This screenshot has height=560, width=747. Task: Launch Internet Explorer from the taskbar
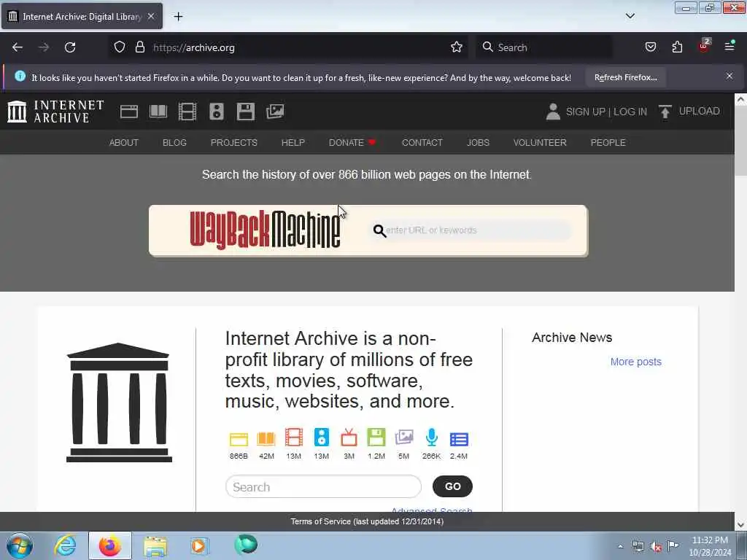pos(65,545)
